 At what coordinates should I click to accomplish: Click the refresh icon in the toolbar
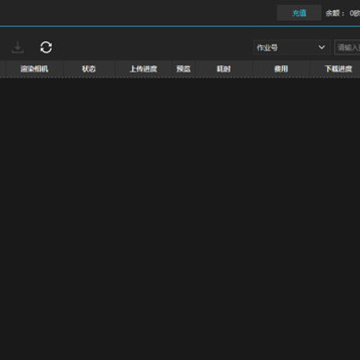(x=46, y=47)
